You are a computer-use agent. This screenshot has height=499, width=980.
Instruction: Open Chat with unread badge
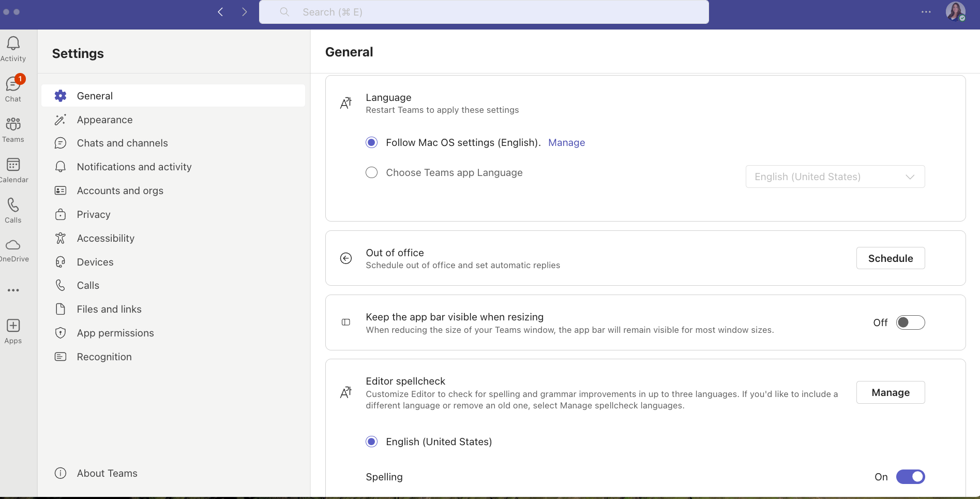tap(13, 84)
